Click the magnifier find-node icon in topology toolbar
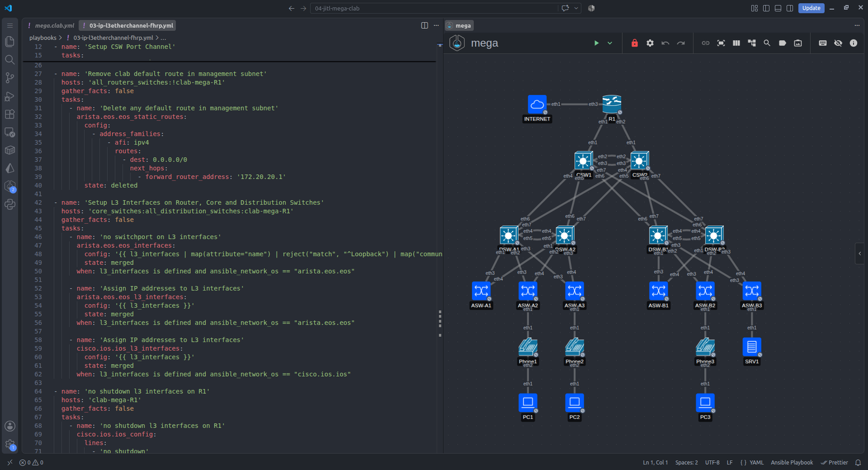The image size is (868, 470). [767, 43]
